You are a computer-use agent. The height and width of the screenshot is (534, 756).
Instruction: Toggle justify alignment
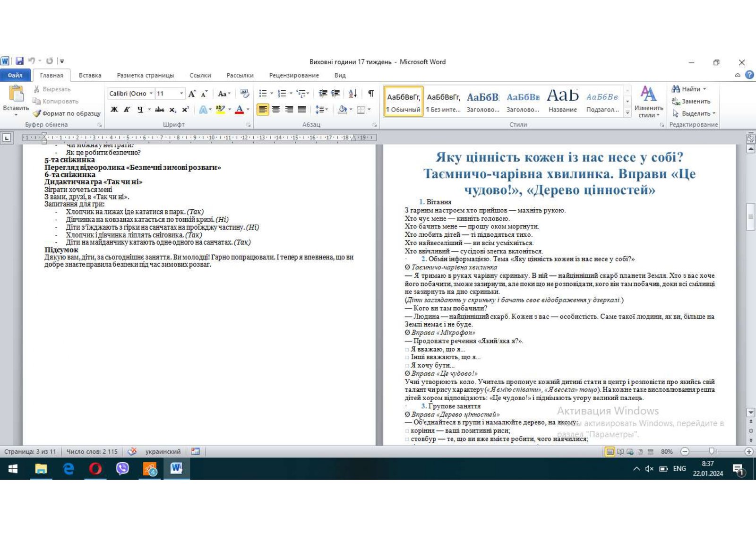[x=301, y=110]
